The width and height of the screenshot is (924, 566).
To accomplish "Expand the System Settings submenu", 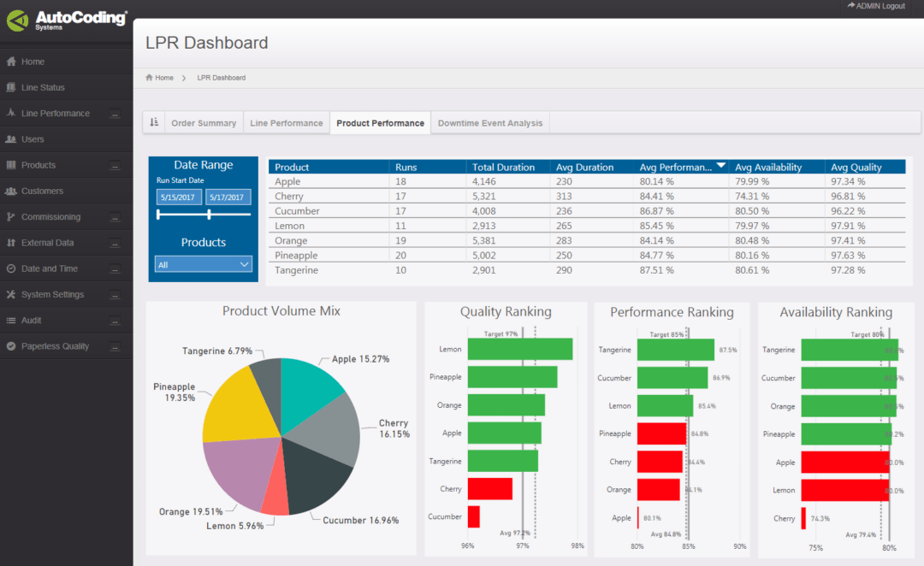I will coord(115,295).
